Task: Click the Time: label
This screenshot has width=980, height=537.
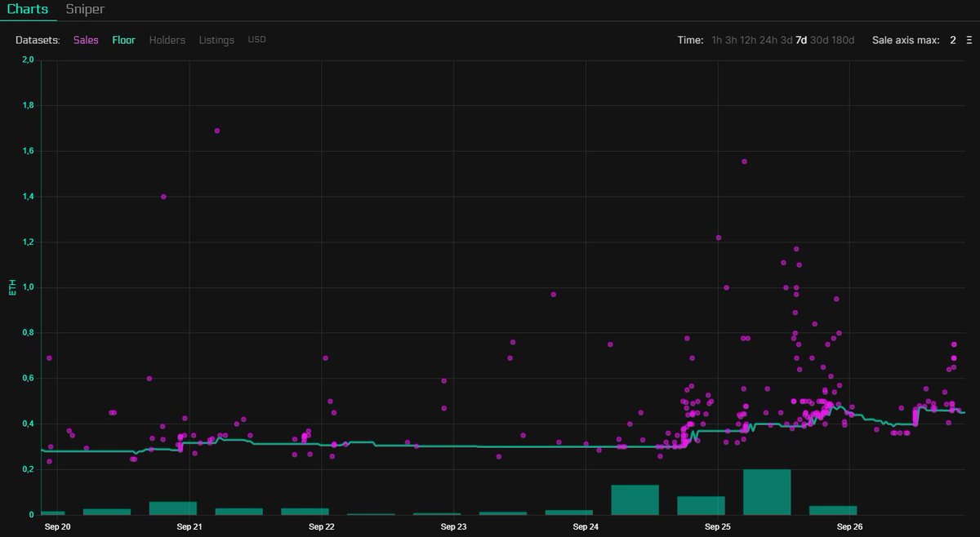Action: [690, 40]
